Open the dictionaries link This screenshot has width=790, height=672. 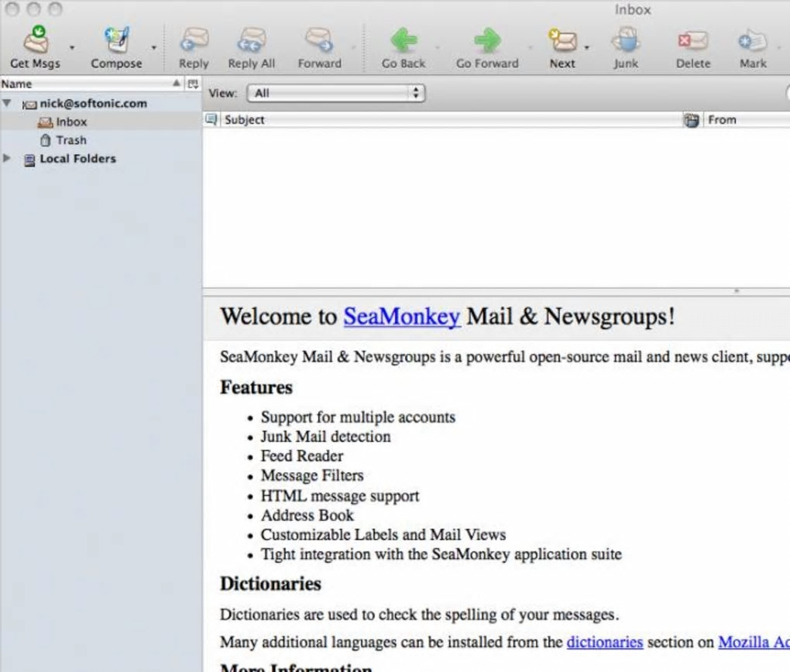point(605,642)
